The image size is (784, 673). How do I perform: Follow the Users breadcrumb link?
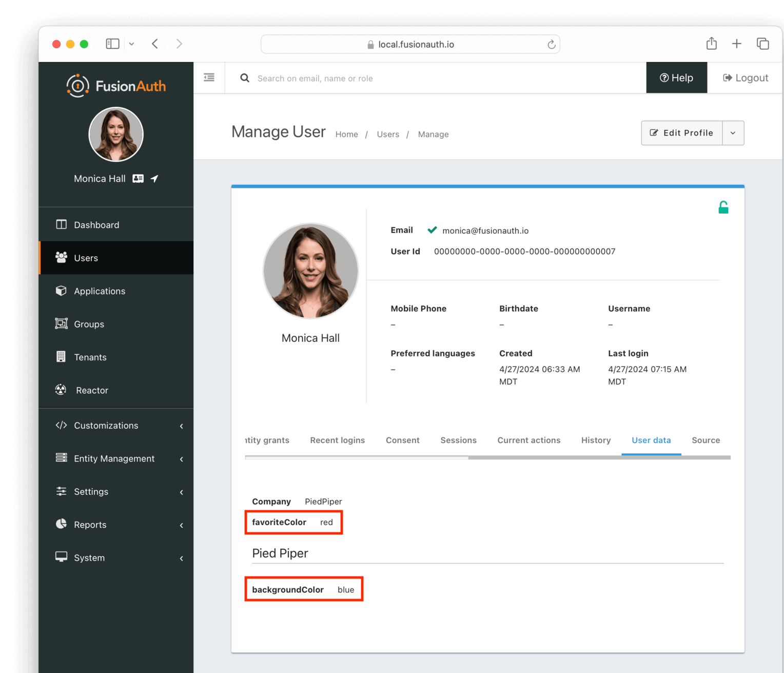[387, 134]
